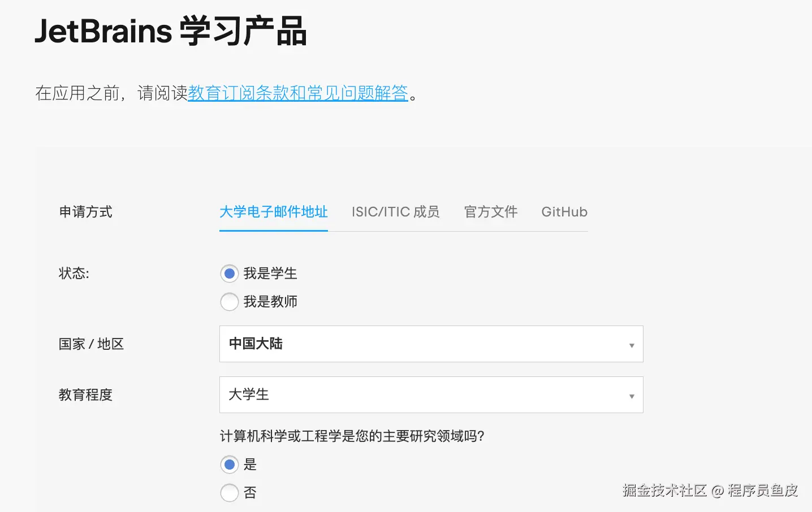
Task: Click the arrow icon in 中国大陆 dropdown
Action: tap(632, 345)
